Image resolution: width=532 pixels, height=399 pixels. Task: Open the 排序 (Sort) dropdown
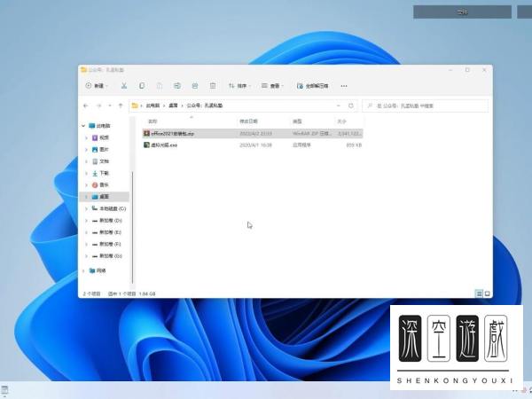pos(239,86)
